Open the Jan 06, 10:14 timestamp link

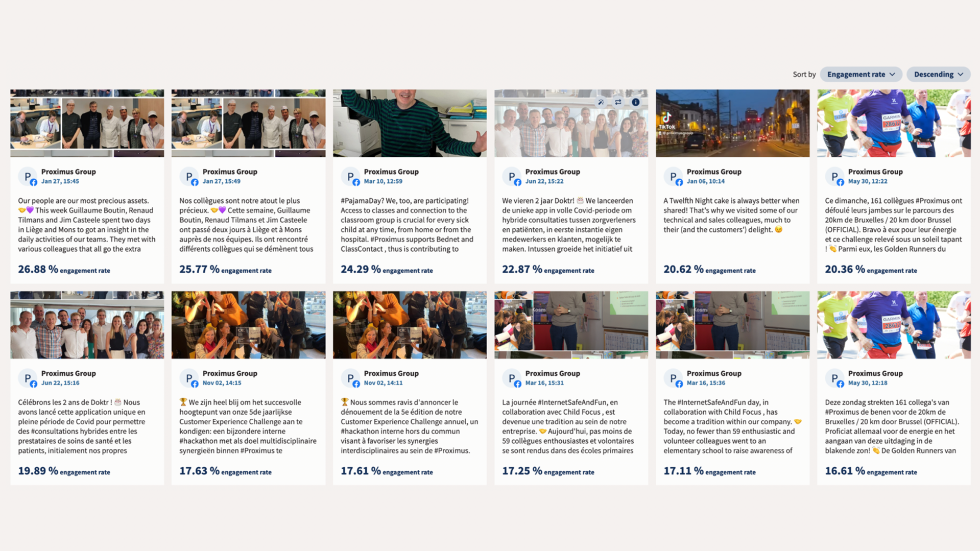pyautogui.click(x=705, y=181)
